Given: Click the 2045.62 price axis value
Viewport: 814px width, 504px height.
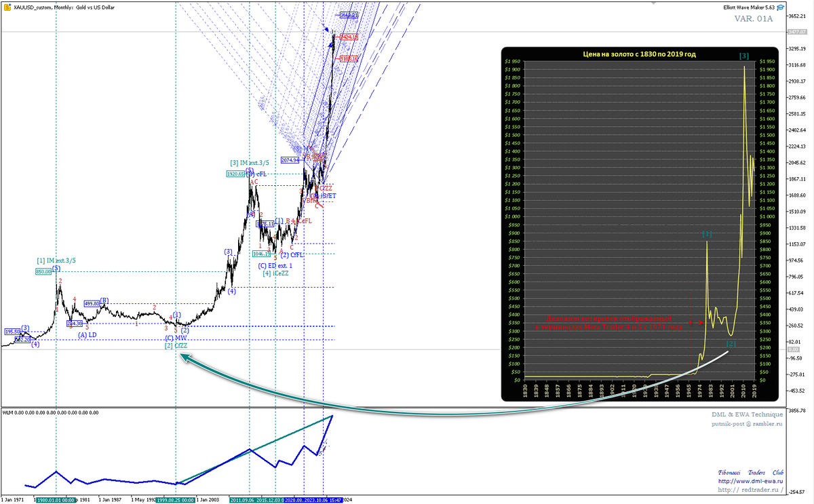Looking at the screenshot, I should click(796, 163).
